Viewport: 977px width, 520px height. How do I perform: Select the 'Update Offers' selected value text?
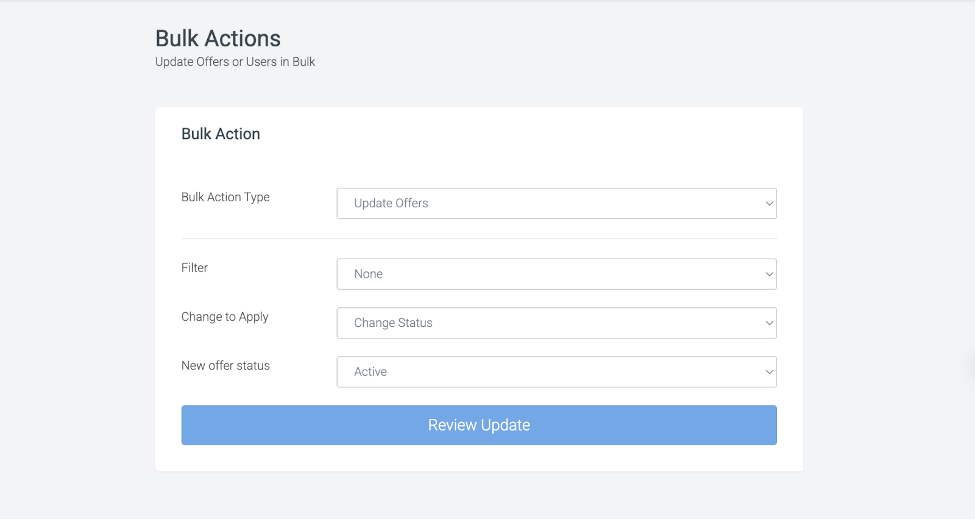(391, 203)
